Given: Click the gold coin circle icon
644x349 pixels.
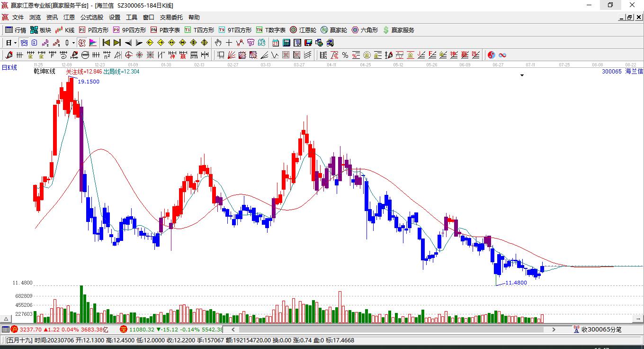Looking at the screenshot, I should tap(367, 55).
